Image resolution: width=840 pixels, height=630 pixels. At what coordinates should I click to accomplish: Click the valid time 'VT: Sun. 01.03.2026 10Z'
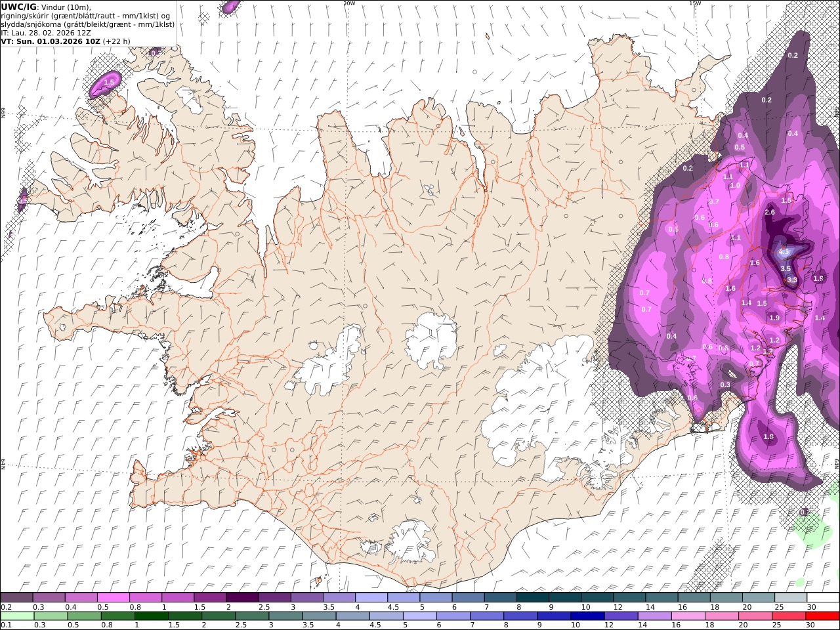pos(51,41)
